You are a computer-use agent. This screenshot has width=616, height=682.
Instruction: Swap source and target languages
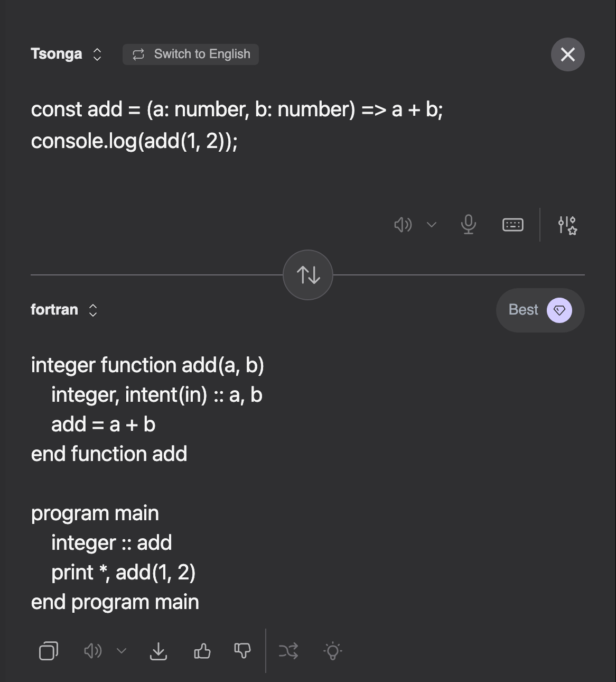click(308, 275)
